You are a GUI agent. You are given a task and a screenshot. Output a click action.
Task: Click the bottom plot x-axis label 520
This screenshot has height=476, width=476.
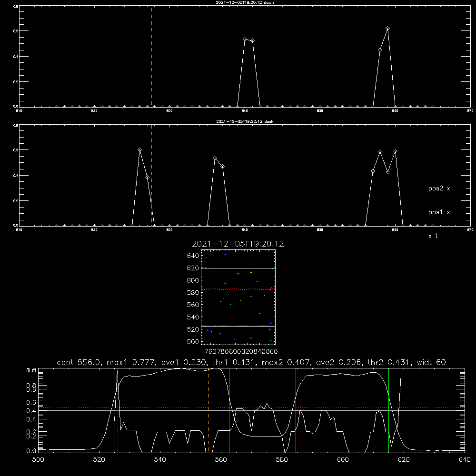pos(99,460)
